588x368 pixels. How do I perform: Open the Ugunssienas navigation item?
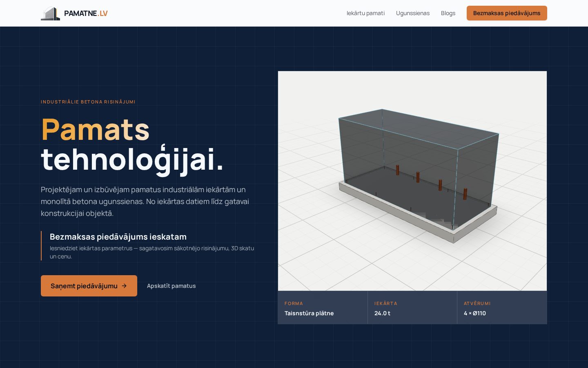(413, 13)
